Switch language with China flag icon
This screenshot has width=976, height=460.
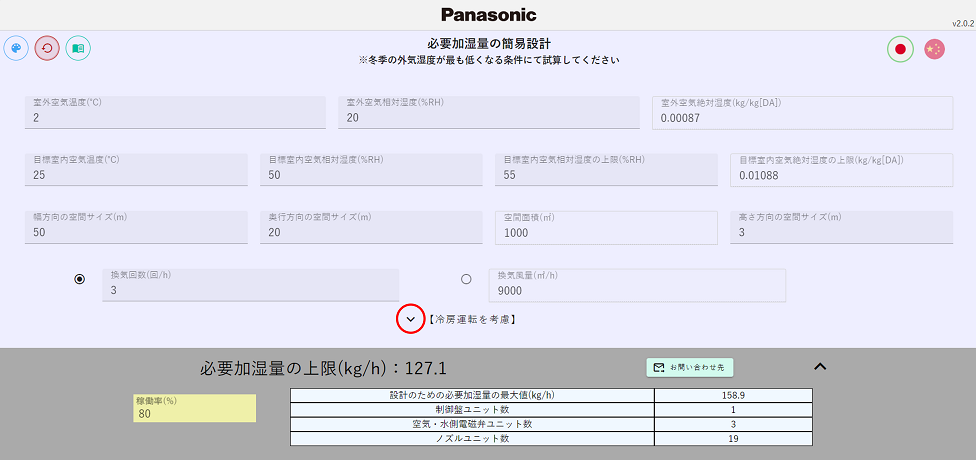[934, 49]
